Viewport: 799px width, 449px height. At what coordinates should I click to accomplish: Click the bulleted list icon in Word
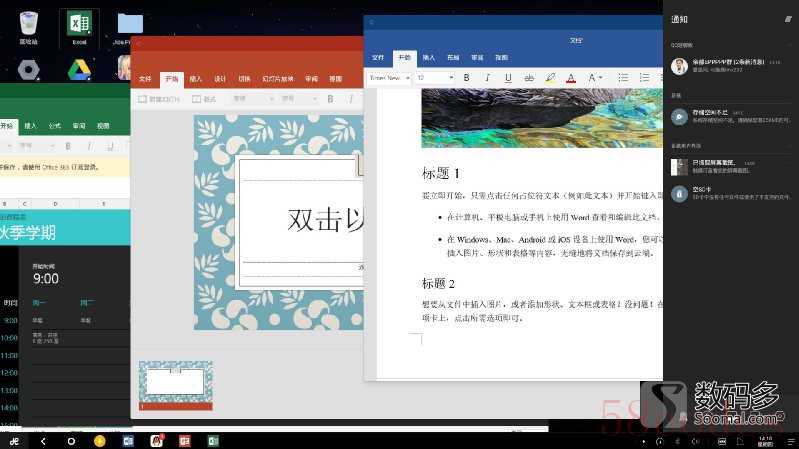pos(622,78)
